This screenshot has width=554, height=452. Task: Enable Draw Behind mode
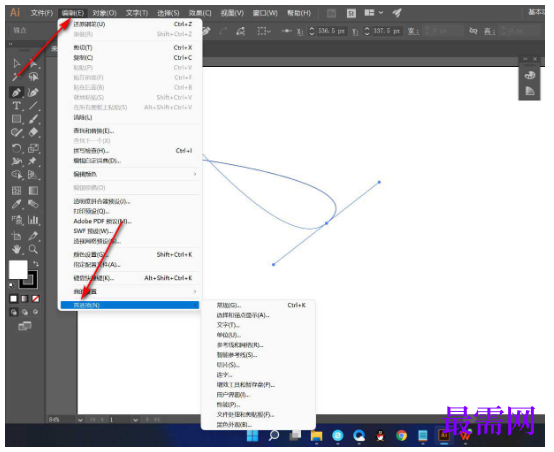click(x=25, y=312)
